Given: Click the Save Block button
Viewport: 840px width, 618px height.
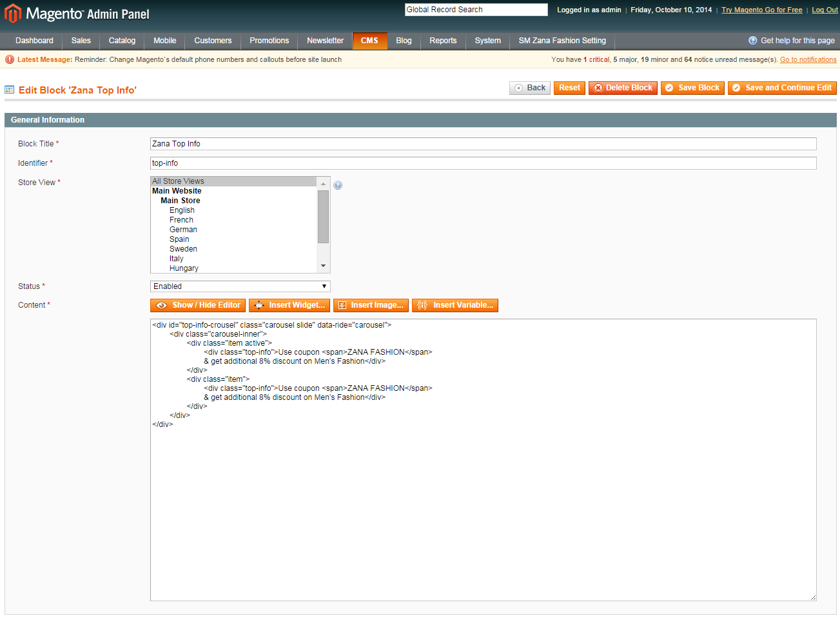Looking at the screenshot, I should (692, 88).
